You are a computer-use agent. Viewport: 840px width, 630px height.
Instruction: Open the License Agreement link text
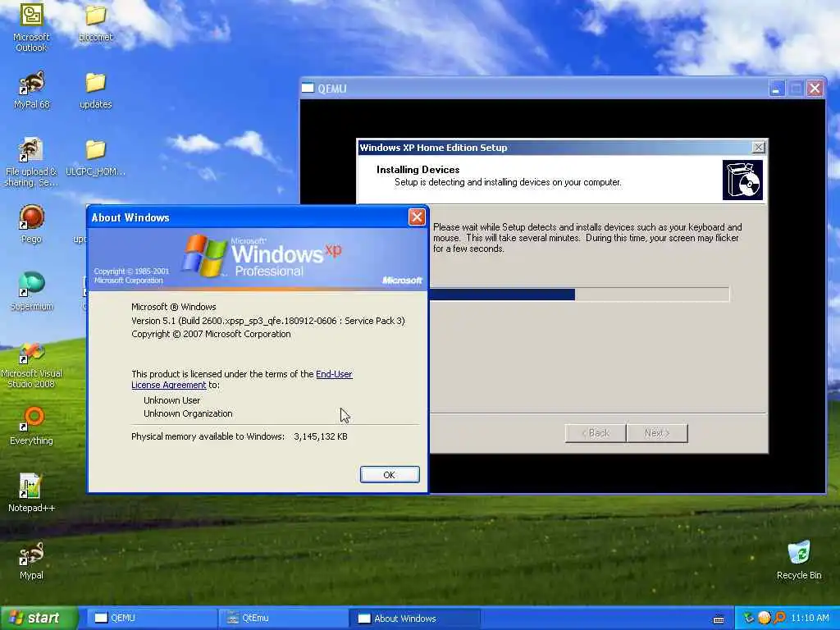tap(169, 386)
